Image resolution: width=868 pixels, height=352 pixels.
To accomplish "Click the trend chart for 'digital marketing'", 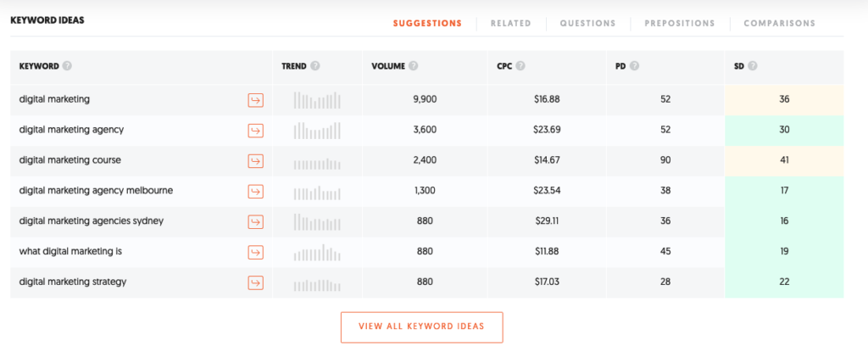I will [317, 100].
